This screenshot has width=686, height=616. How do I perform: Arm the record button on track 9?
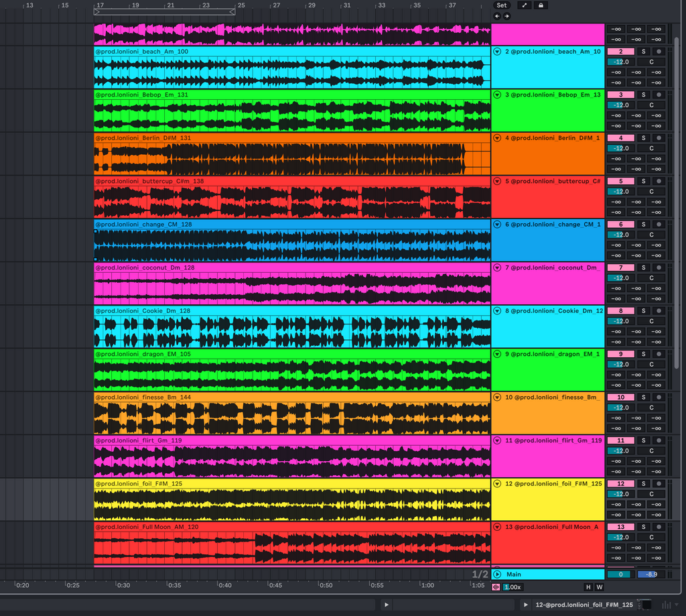pos(659,354)
